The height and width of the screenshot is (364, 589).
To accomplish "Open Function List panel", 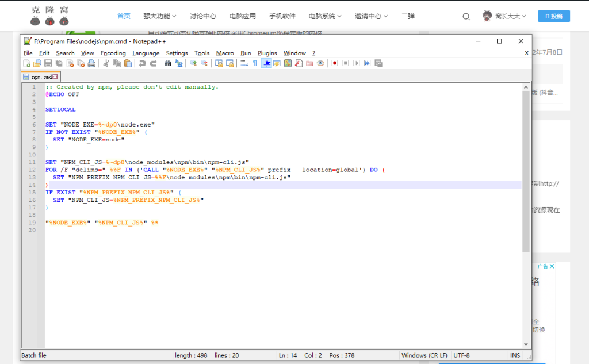I will coord(299,63).
